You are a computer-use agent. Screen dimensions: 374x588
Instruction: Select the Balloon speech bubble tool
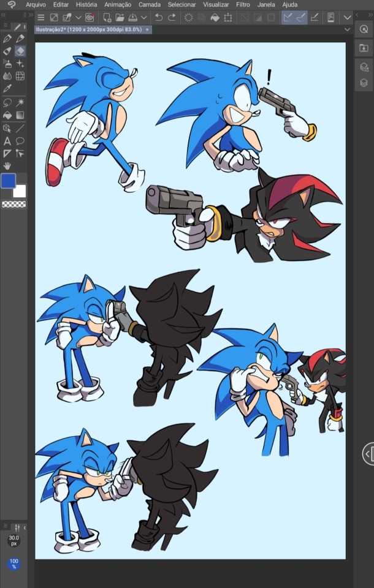point(20,141)
